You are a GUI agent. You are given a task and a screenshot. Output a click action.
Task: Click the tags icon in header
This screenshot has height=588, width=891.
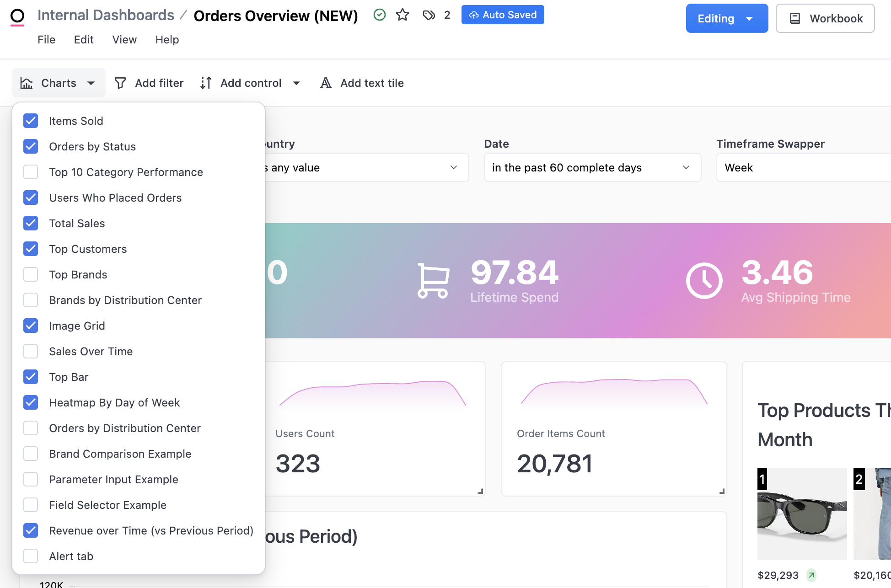tap(429, 15)
